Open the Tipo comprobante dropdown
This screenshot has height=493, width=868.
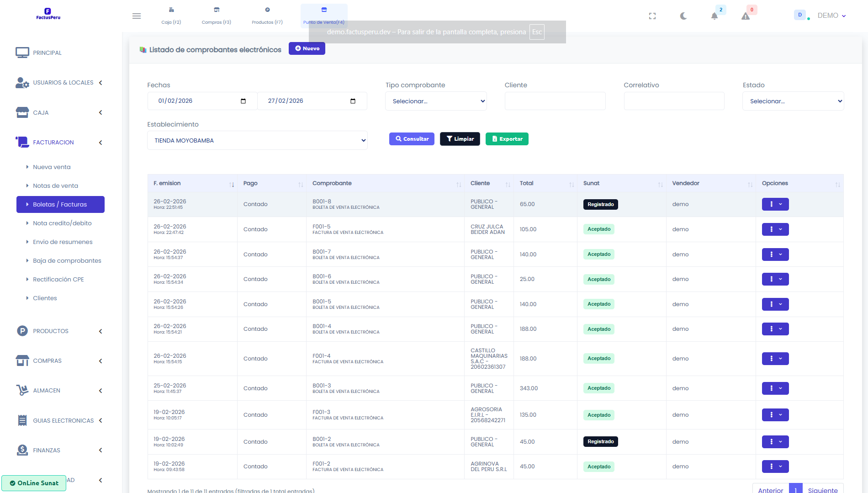tap(435, 101)
